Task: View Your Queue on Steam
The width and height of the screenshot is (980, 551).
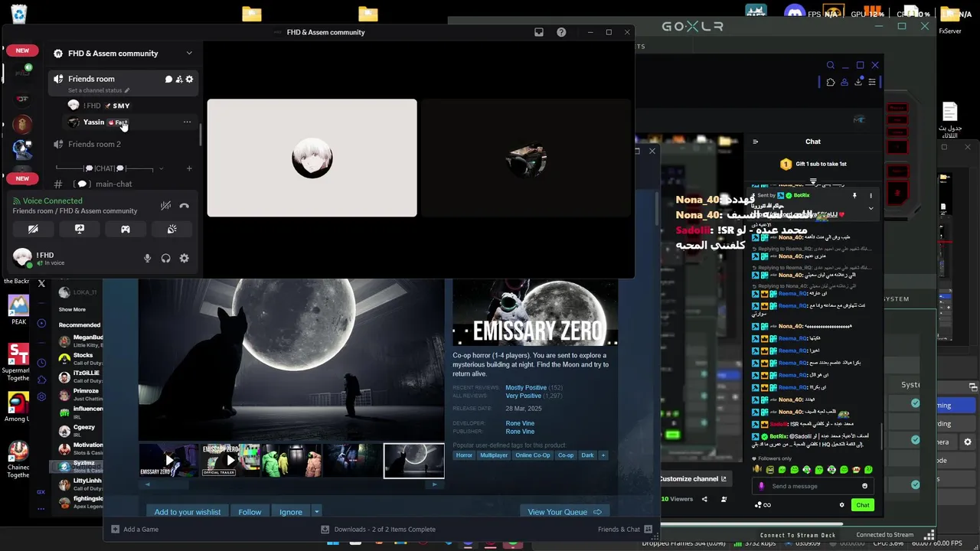Action: point(564,512)
